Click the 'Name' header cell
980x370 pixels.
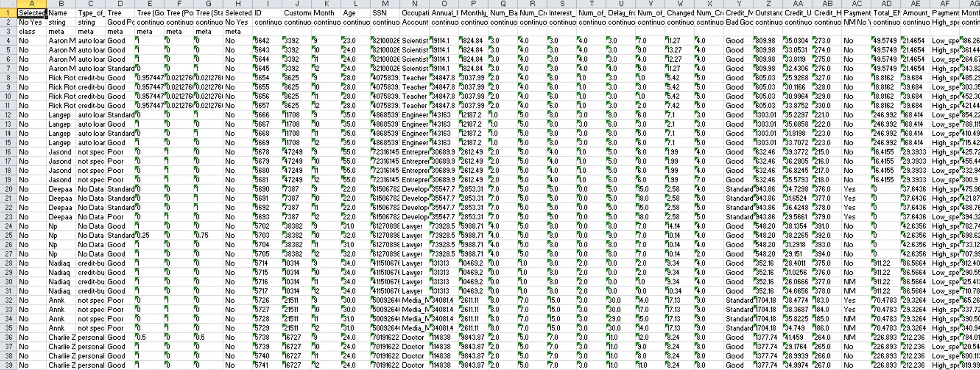(x=61, y=13)
